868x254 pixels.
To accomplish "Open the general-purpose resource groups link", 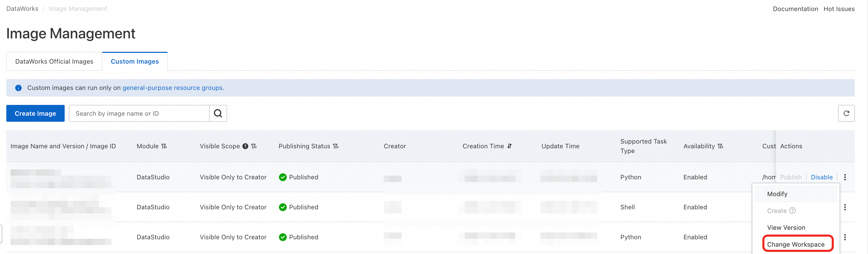I will [172, 88].
